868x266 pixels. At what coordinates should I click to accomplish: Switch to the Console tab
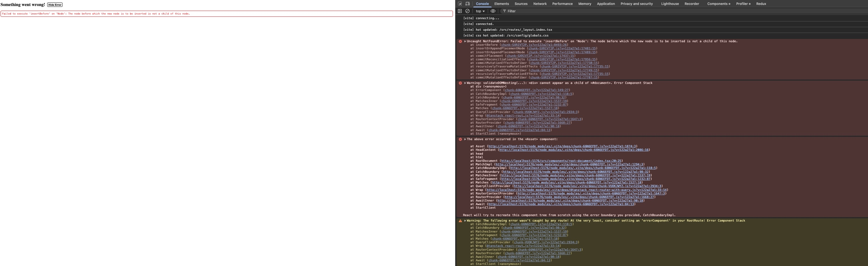(482, 4)
